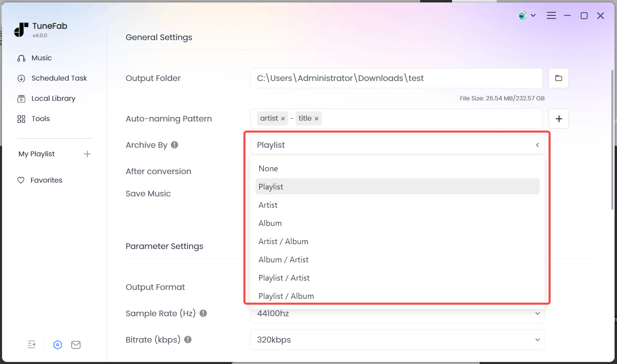Screen dimensions: 617x364
Task: Select the Artist / Album archive option
Action: [283, 241]
